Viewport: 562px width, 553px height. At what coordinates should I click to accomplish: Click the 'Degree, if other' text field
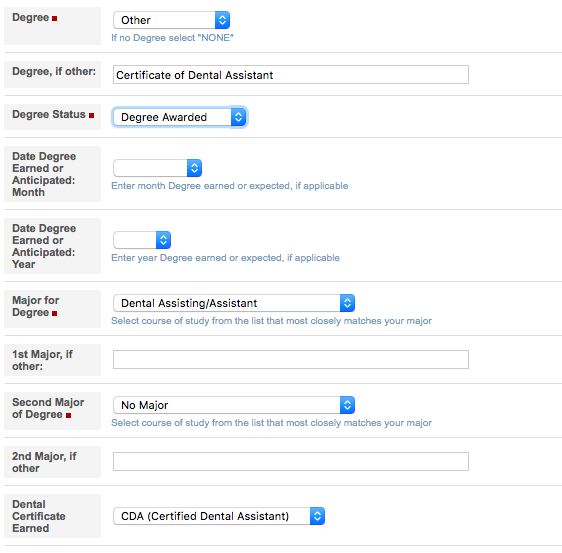click(291, 75)
